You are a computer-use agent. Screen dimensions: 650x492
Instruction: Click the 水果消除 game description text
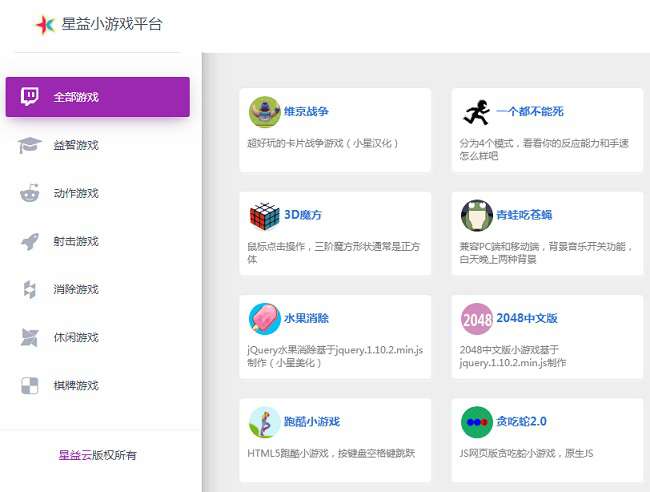[332, 356]
